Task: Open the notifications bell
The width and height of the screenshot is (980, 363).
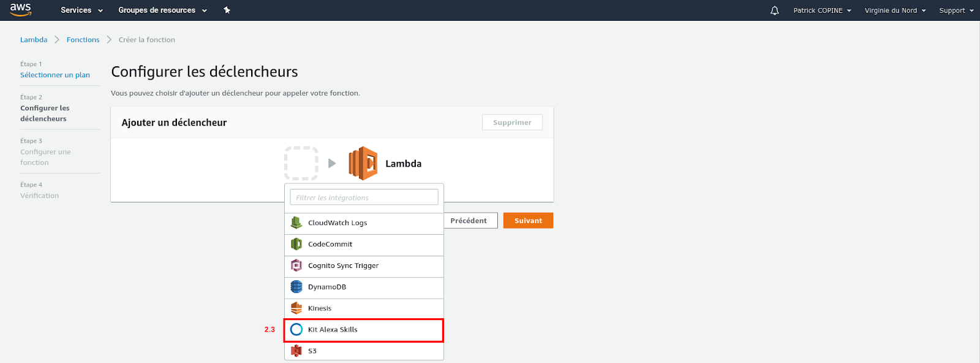Action: (x=775, y=10)
